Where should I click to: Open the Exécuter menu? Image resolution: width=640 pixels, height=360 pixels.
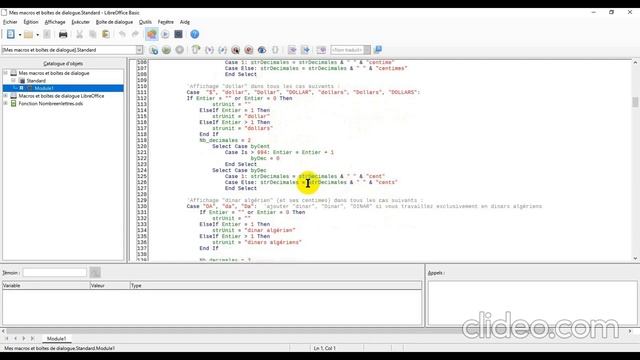click(80, 22)
